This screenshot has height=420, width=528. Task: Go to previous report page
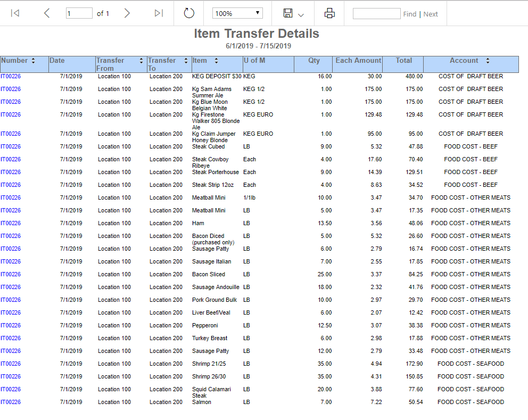pyautogui.click(x=47, y=13)
